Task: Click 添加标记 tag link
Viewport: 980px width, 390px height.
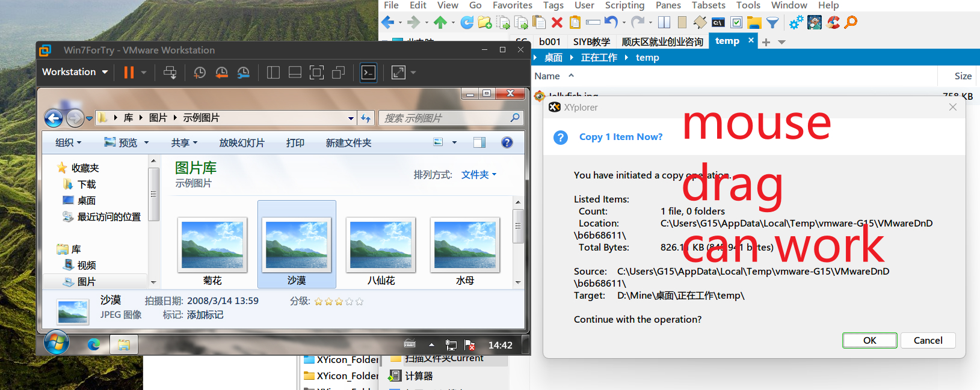Action: pos(205,315)
